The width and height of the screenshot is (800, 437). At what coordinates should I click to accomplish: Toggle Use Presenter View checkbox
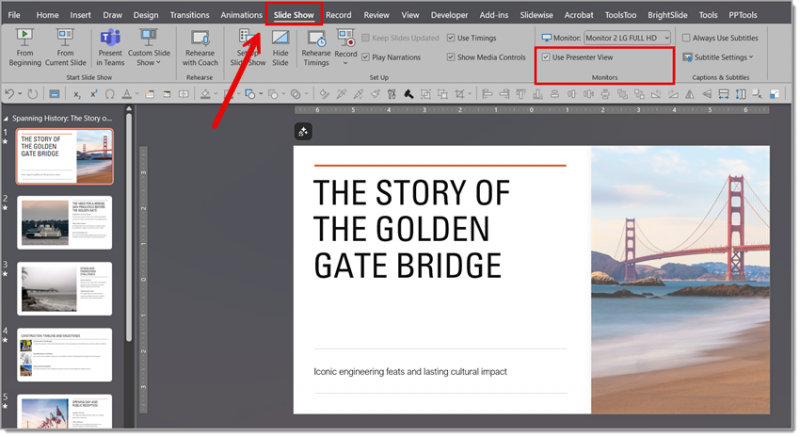point(546,57)
